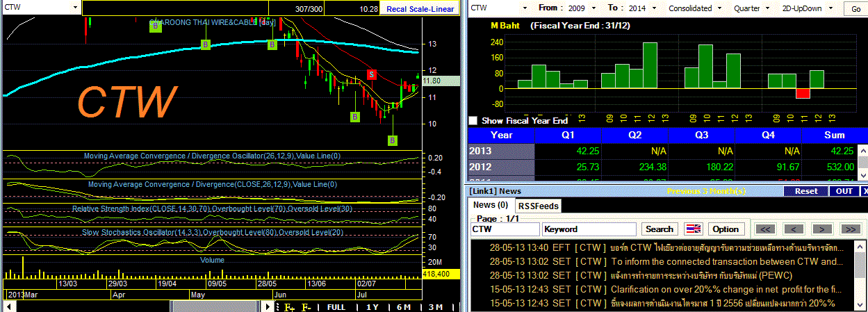This screenshot has width=868, height=312.
Task: Click the 2012 year row header
Action: [x=501, y=167]
